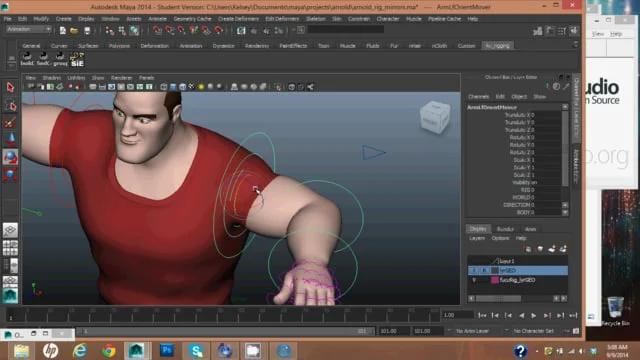This screenshot has height=360, width=640.
Task: Open Internet Explorer from taskbar
Action: [80, 351]
